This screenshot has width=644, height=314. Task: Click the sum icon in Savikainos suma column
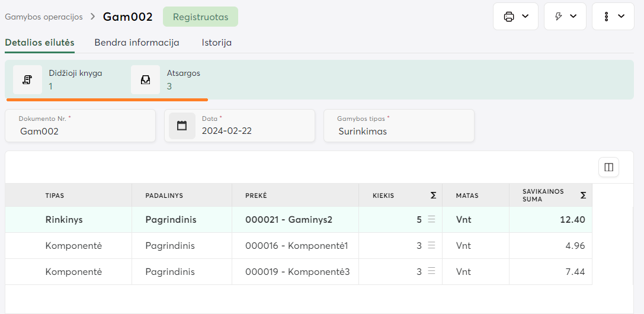click(x=584, y=196)
